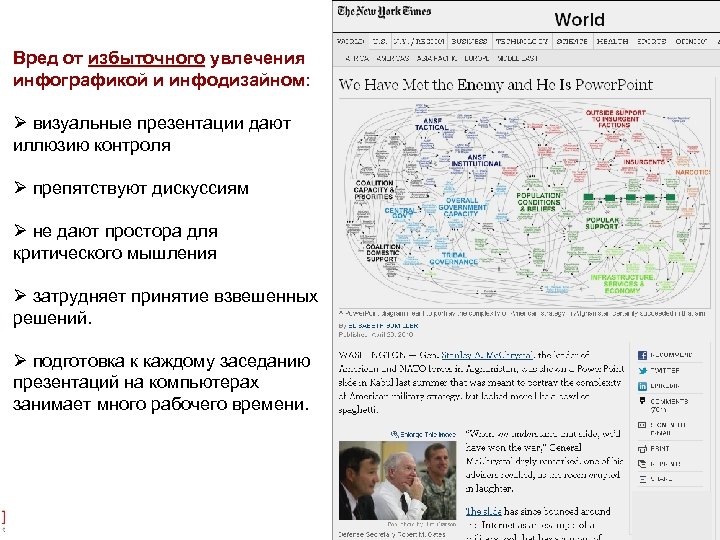Screen dimensions: 720x540
Task: Open the BUSINESS nav tab
Action: (x=469, y=41)
